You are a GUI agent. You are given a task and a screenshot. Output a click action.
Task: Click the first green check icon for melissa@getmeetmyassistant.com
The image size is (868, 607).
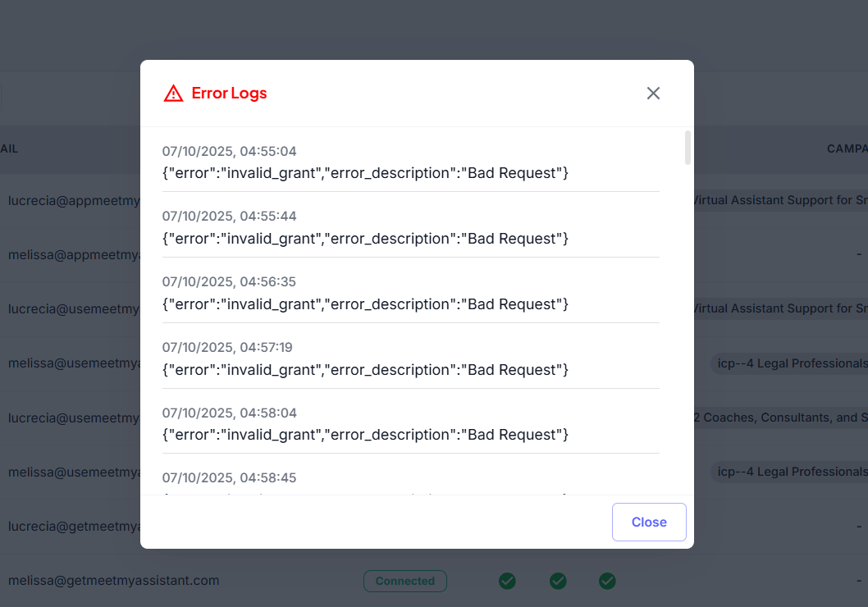coord(508,581)
